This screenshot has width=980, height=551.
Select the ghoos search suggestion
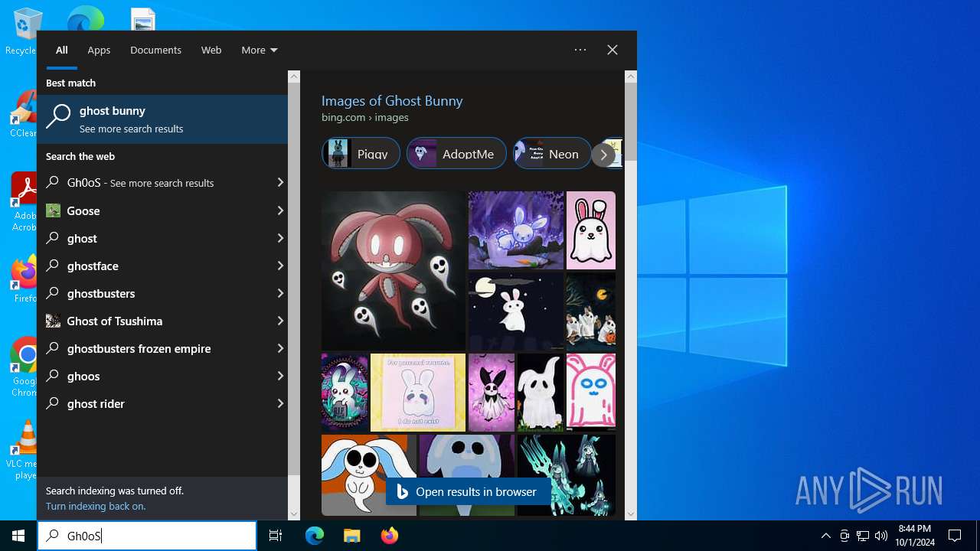153,376
